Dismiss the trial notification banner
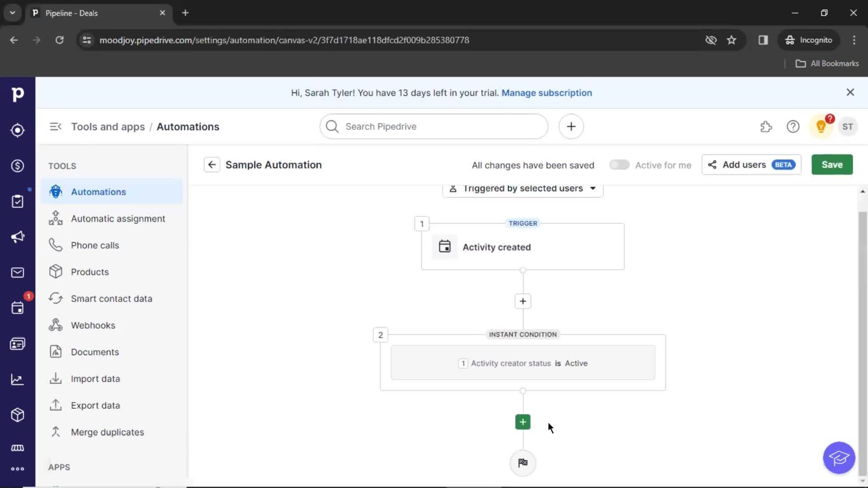 click(851, 92)
